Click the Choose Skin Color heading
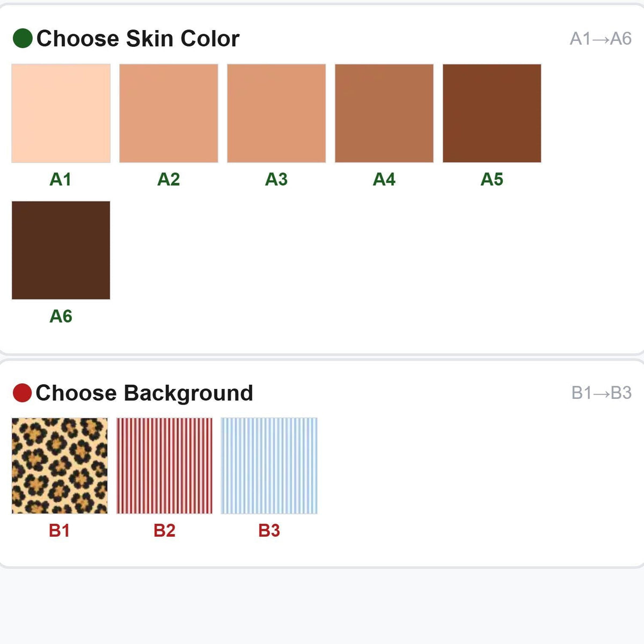 pyautogui.click(x=138, y=39)
